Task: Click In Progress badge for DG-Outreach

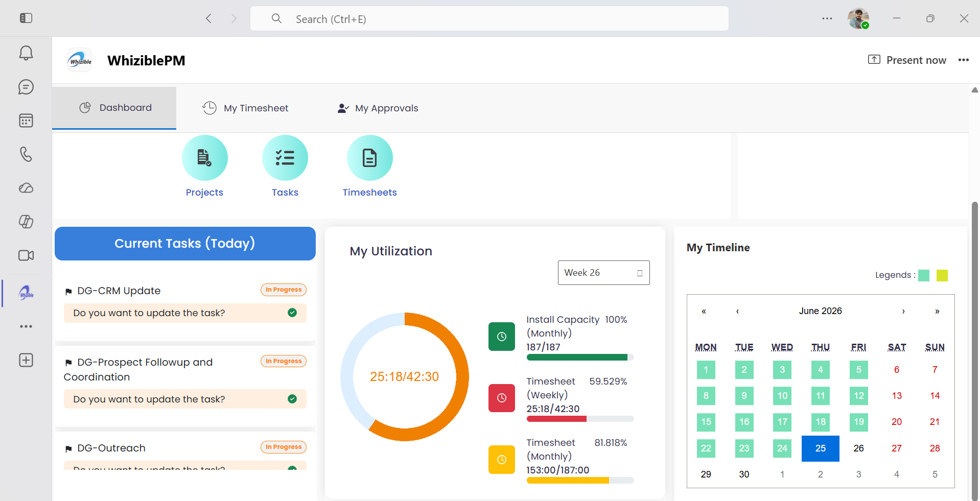Action: pyautogui.click(x=284, y=447)
